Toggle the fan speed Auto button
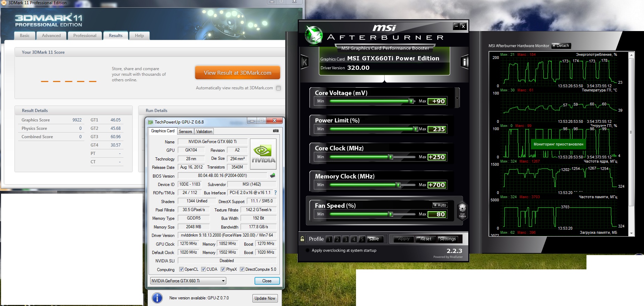 440,205
